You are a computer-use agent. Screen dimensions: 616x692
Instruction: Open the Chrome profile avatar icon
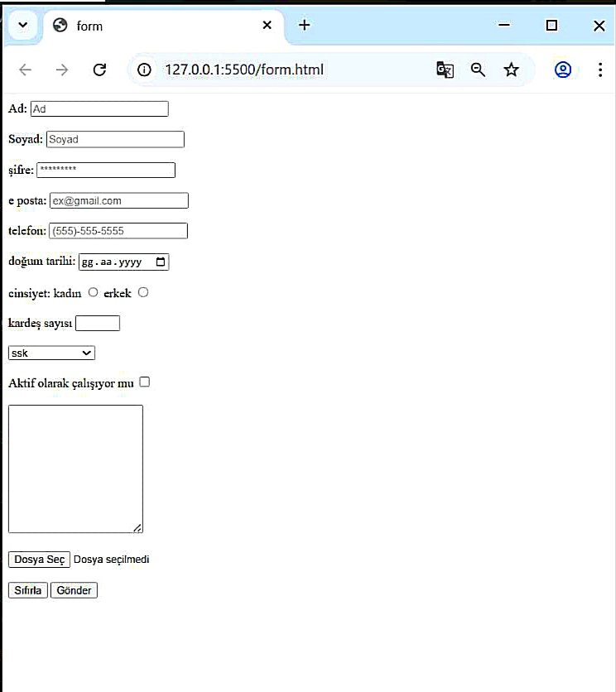[563, 70]
